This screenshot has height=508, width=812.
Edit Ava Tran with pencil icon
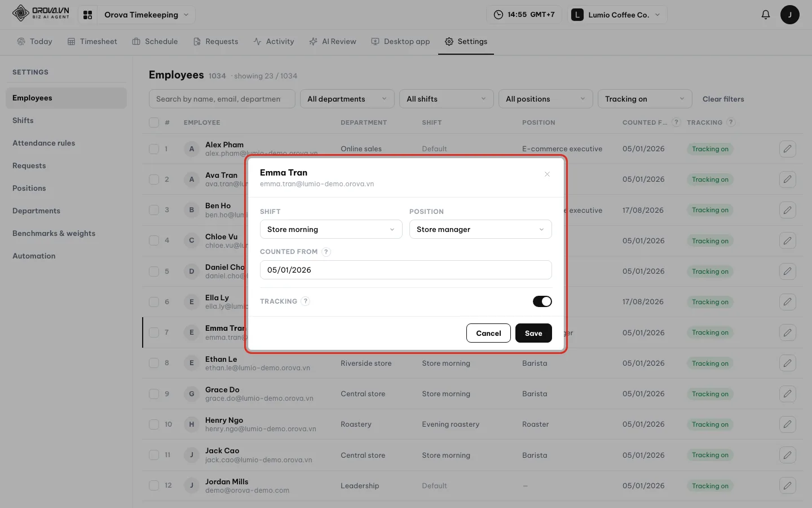click(787, 179)
